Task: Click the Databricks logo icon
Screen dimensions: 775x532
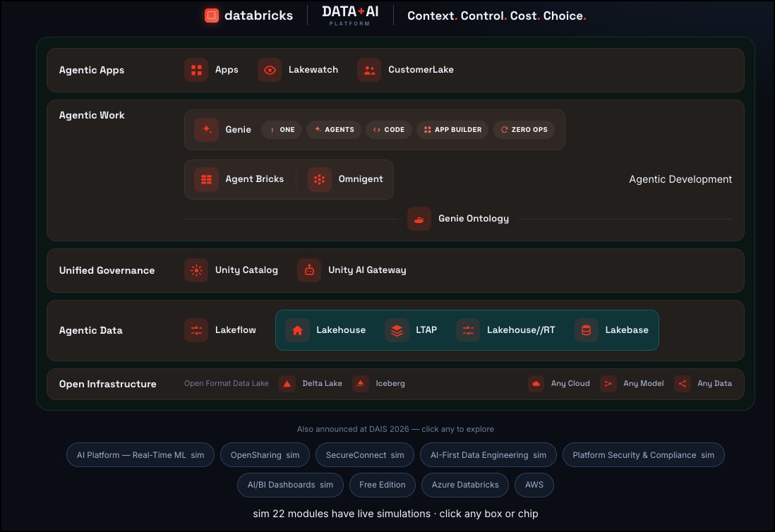Action: tap(212, 16)
